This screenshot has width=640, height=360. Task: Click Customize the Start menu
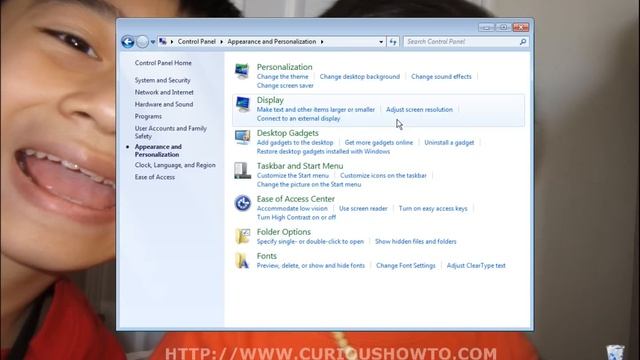coord(293,176)
